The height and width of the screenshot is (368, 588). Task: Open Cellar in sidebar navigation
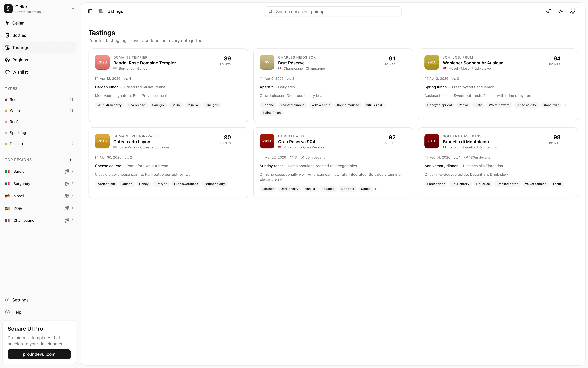point(39,23)
